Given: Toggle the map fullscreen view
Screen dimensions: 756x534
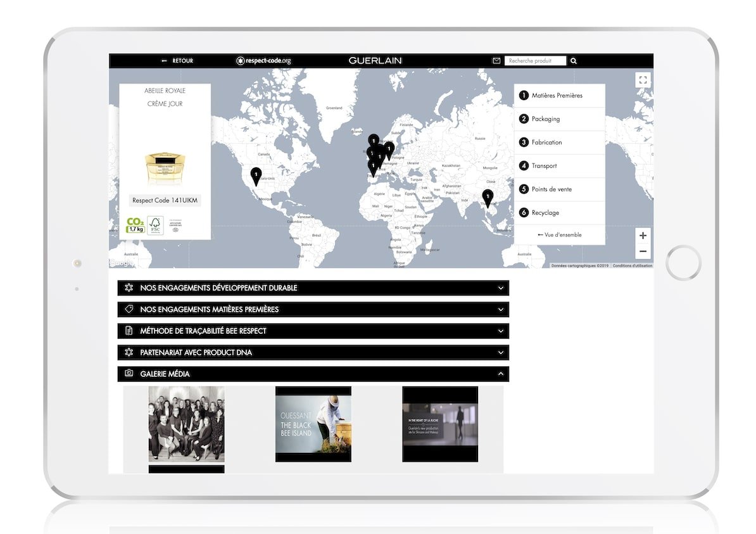Looking at the screenshot, I should coord(643,80).
